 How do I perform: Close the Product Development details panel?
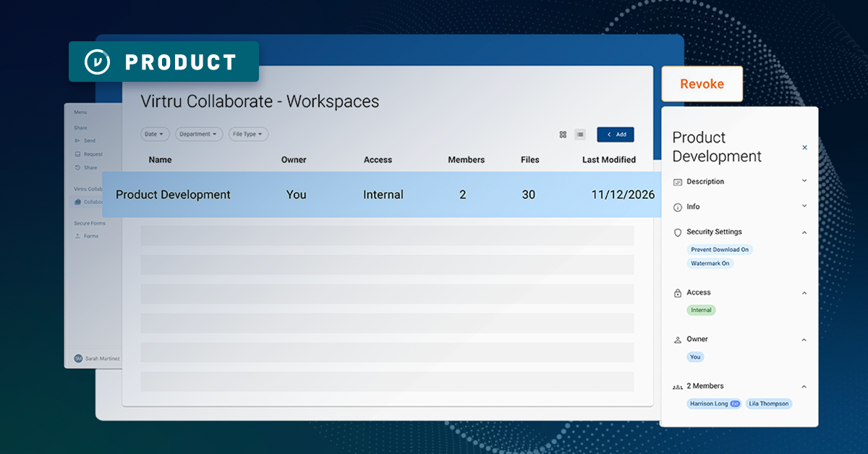(804, 148)
